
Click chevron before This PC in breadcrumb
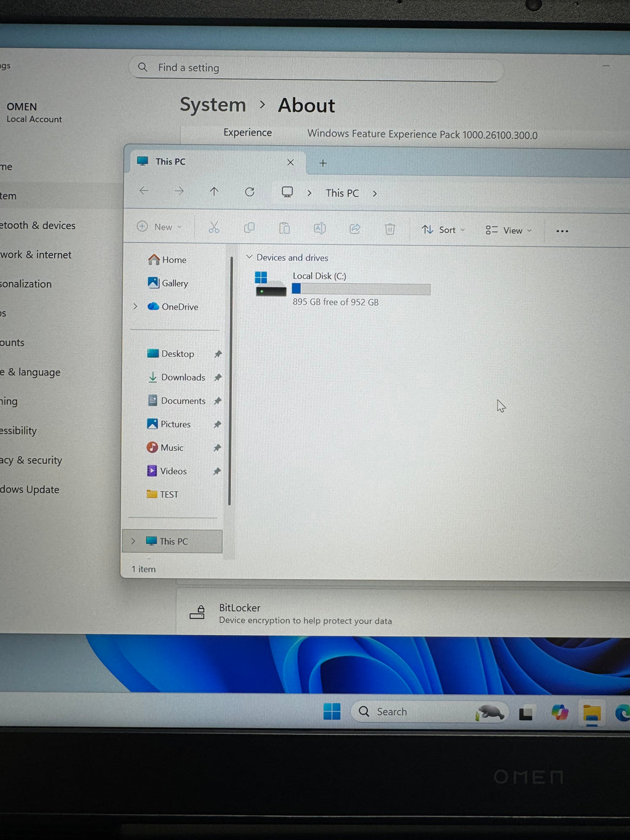pos(309,193)
